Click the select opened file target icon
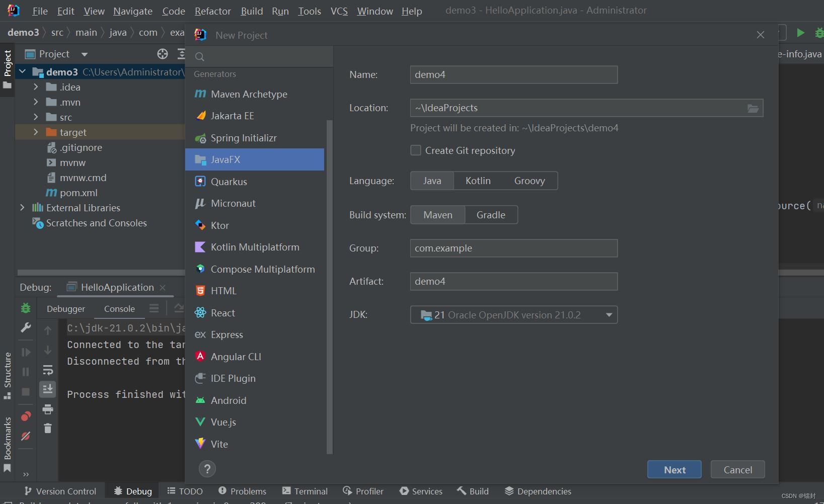824x504 pixels. 163,54
